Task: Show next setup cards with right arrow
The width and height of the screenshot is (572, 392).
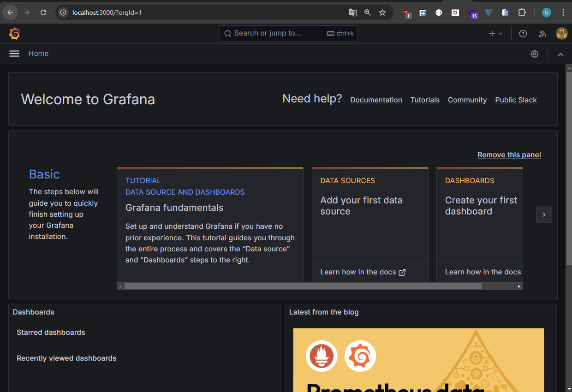Action: coord(544,214)
